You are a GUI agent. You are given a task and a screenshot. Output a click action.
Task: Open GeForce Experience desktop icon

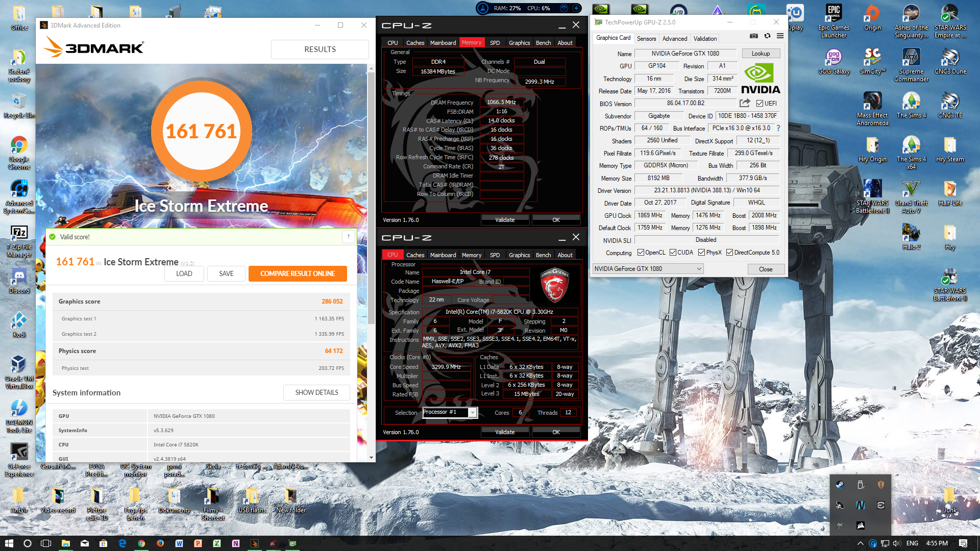click(19, 460)
